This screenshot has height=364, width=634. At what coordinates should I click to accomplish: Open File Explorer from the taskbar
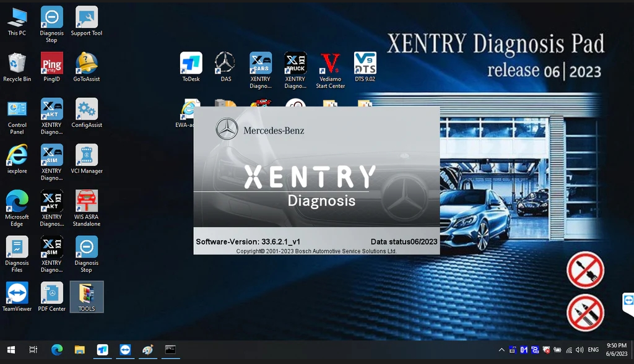pos(80,350)
